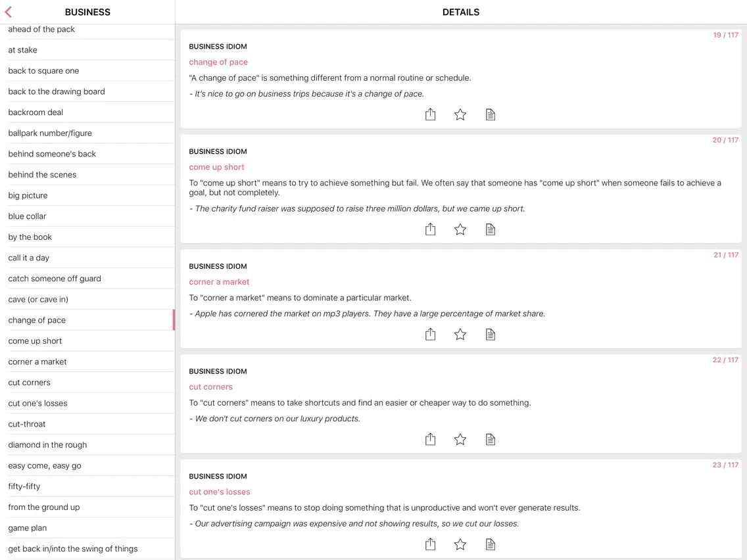
Task: Open notes for "change of pace" idiom
Action: 491,114
